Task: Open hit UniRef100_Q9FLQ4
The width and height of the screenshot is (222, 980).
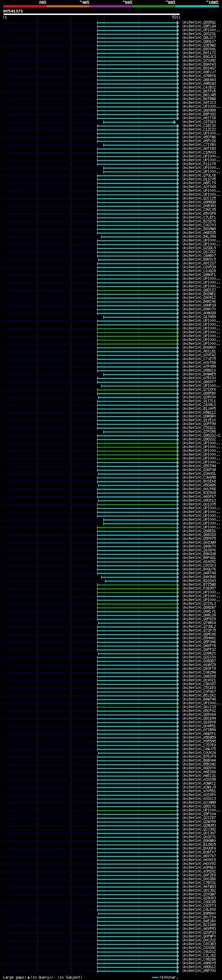Action: pyautogui.click(x=199, y=26)
